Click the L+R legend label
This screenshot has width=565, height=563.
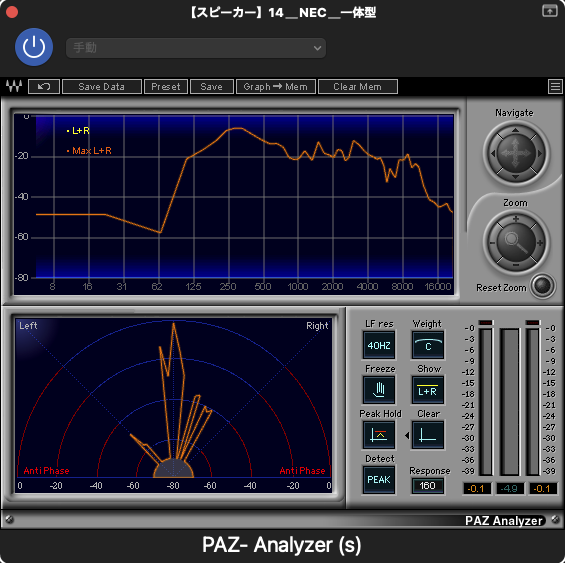coord(79,131)
